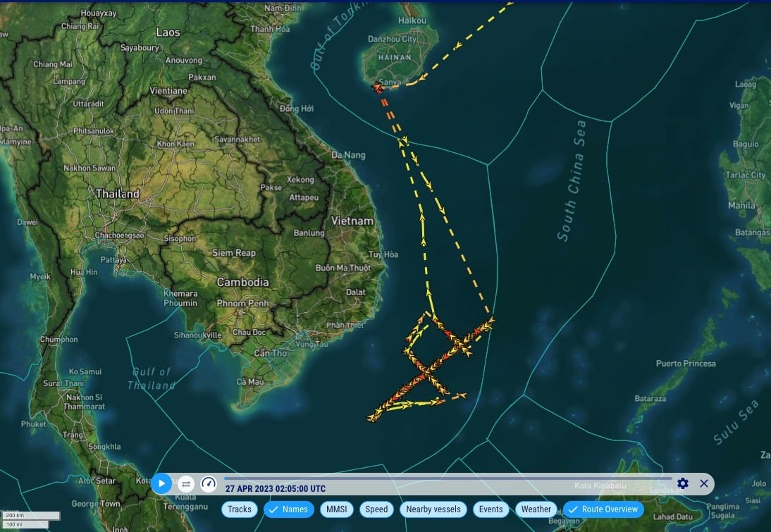The image size is (771, 532).
Task: Disable the Names toggle chip
Action: 288,509
